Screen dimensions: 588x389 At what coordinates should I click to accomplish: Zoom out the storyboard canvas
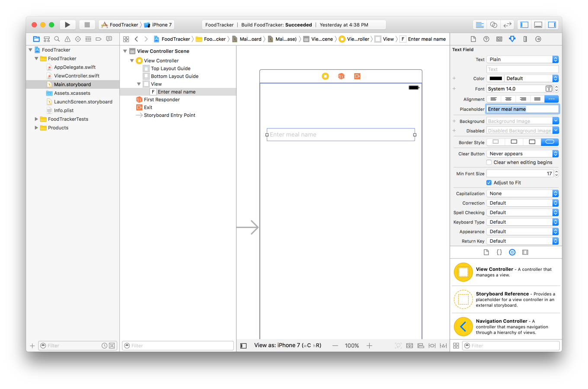[335, 346]
